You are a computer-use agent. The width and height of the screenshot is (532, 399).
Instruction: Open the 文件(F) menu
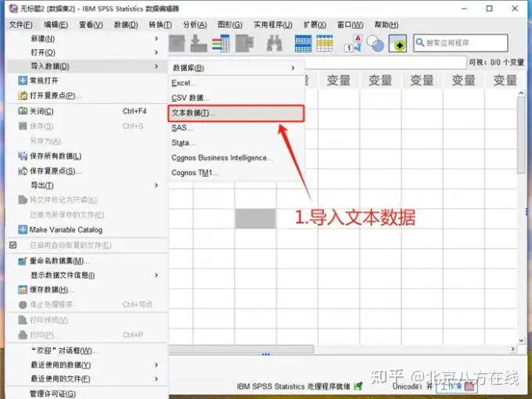[x=20, y=25]
